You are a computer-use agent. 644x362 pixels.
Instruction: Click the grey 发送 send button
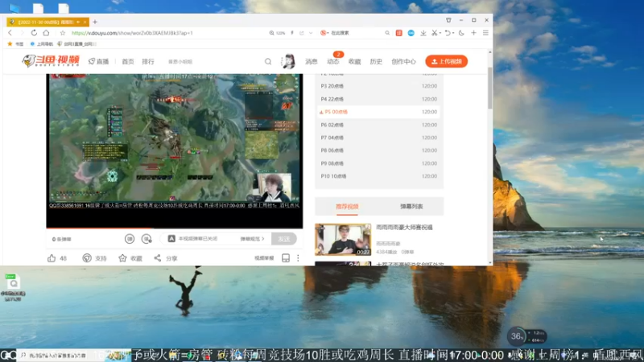[x=284, y=239]
